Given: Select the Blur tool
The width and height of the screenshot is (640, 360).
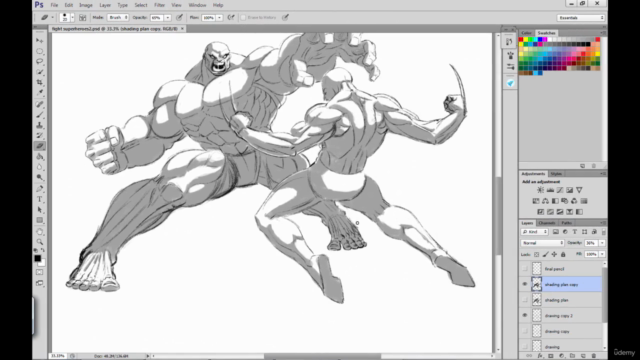Looking at the screenshot, I should [40, 167].
